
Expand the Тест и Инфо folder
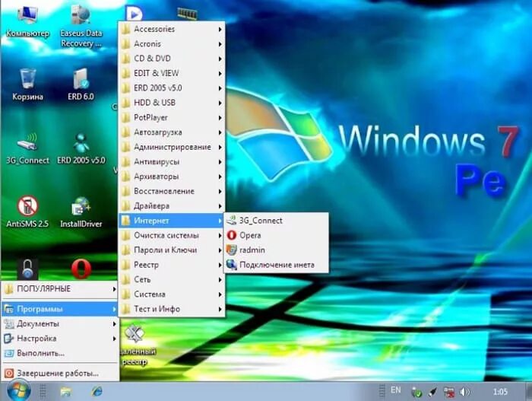pos(172,309)
